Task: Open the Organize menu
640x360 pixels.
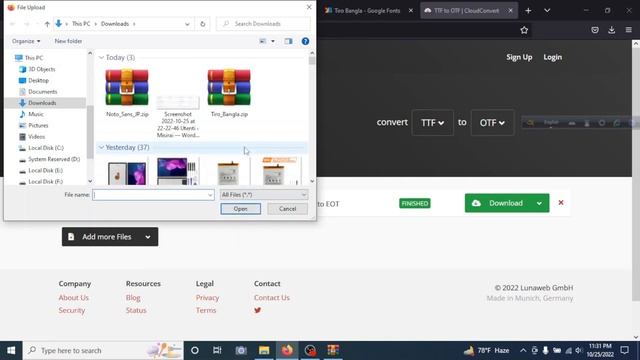Action: (26, 41)
